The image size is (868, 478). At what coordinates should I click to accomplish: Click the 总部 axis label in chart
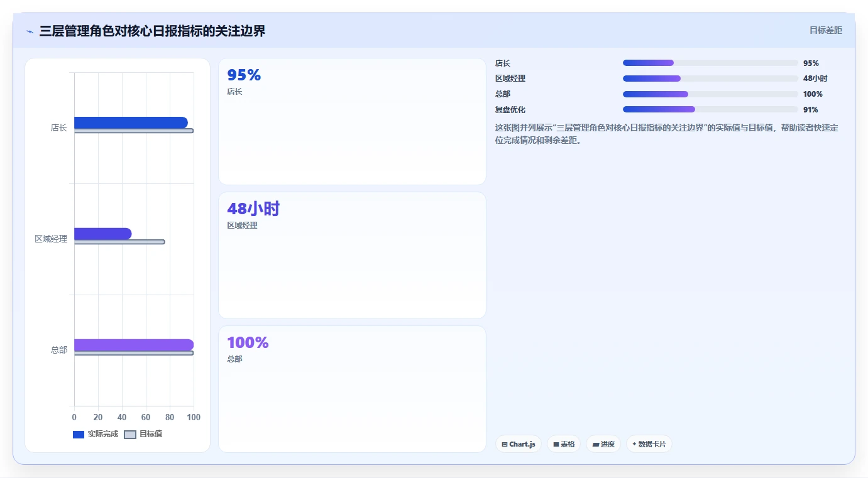click(59, 350)
